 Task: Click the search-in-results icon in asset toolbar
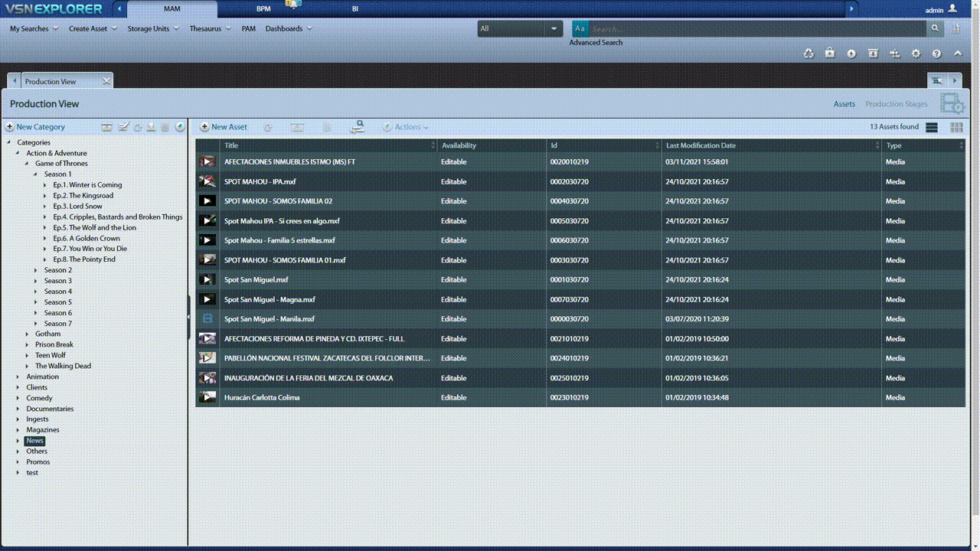[357, 127]
